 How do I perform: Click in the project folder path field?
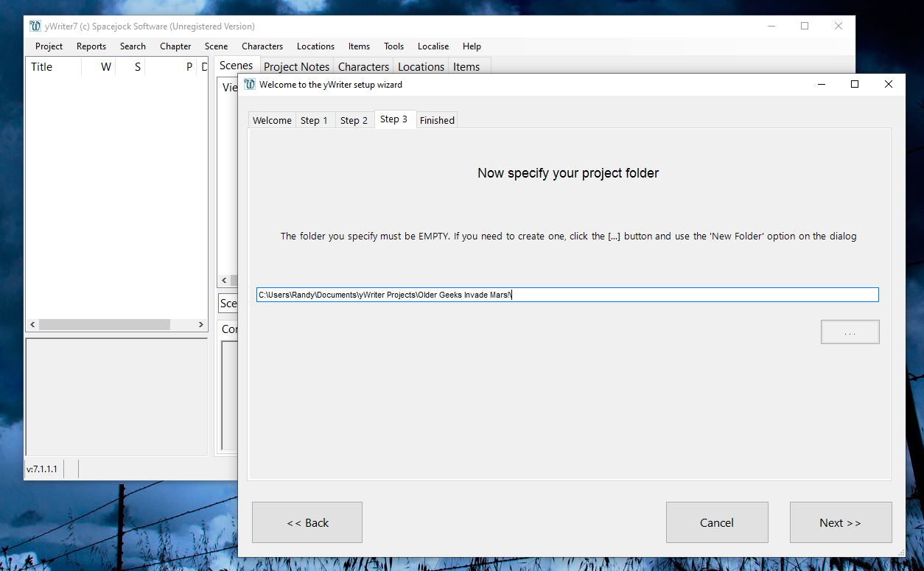click(x=567, y=295)
